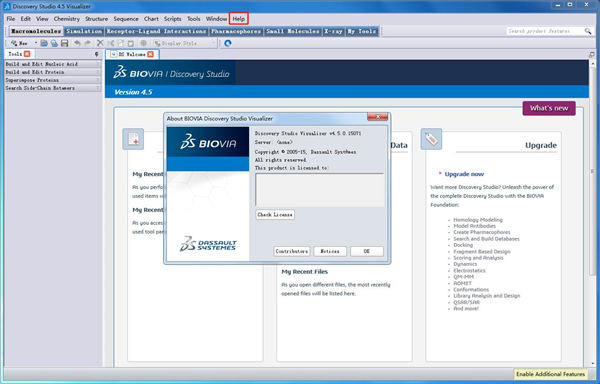Click the Notices button in About dialog
The width and height of the screenshot is (600, 384).
(x=330, y=251)
